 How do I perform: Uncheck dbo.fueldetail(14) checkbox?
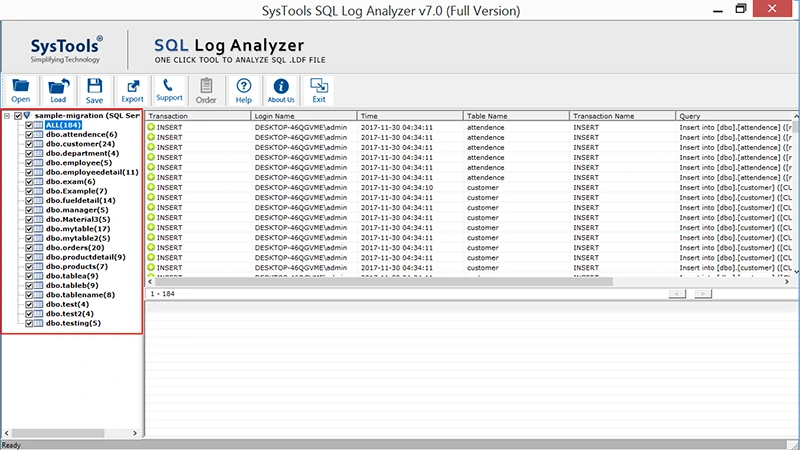click(x=29, y=201)
